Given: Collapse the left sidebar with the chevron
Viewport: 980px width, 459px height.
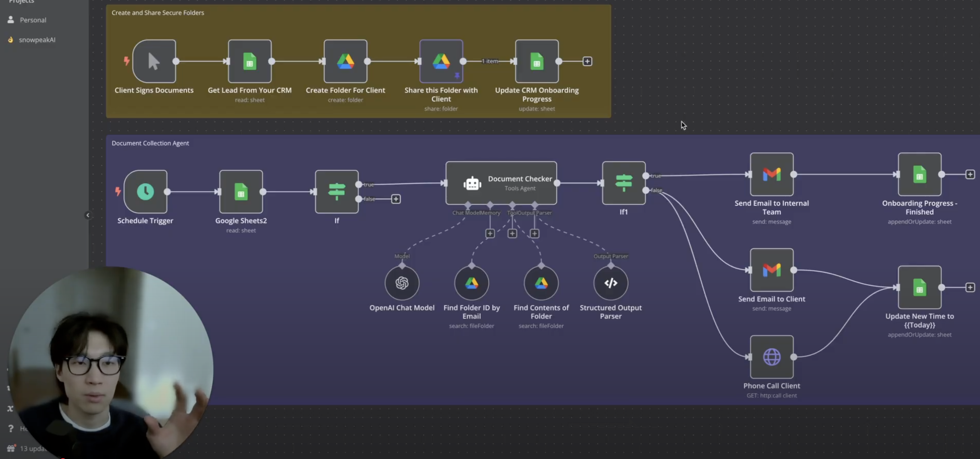Looking at the screenshot, I should click(x=88, y=215).
